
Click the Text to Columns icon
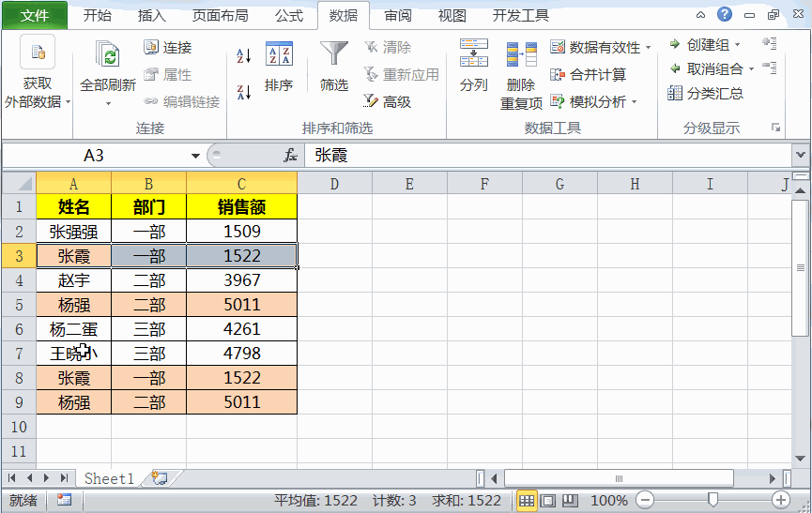click(473, 53)
